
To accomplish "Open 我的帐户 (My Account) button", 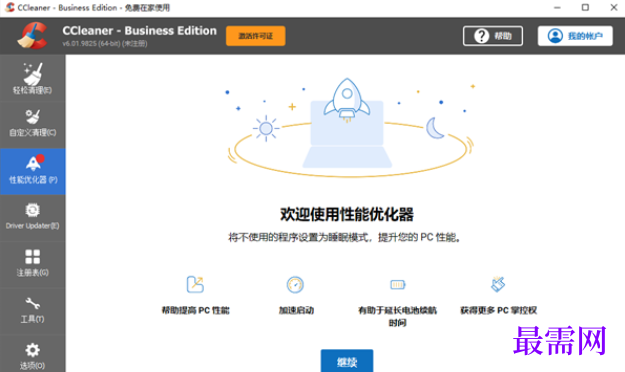I will click(575, 36).
